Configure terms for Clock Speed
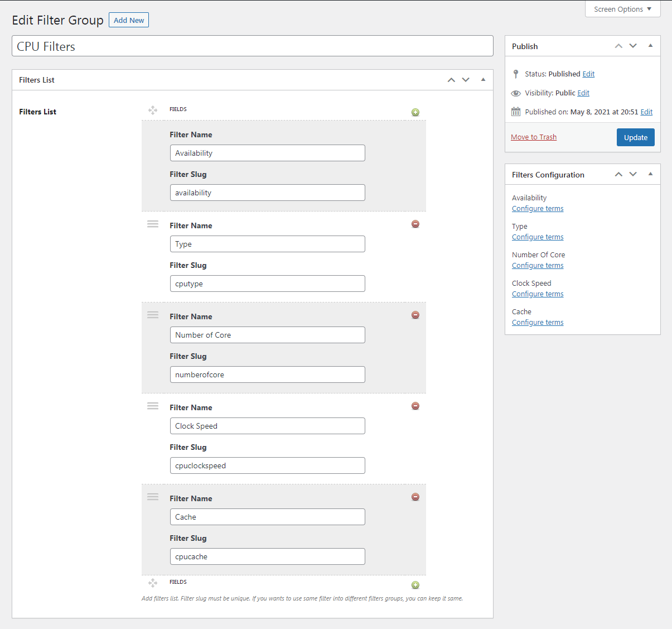The width and height of the screenshot is (672, 629). tap(538, 294)
